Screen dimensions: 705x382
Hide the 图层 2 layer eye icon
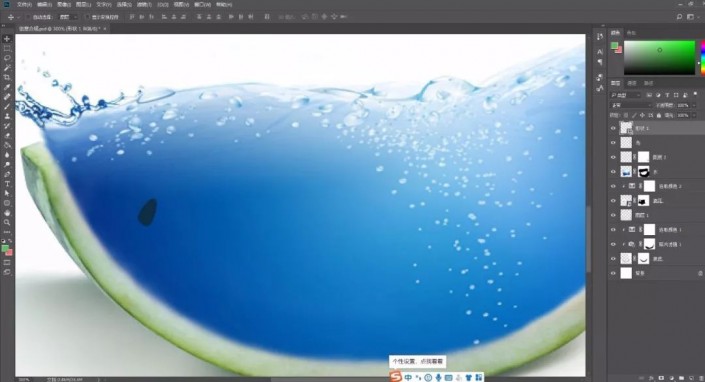[x=613, y=157]
